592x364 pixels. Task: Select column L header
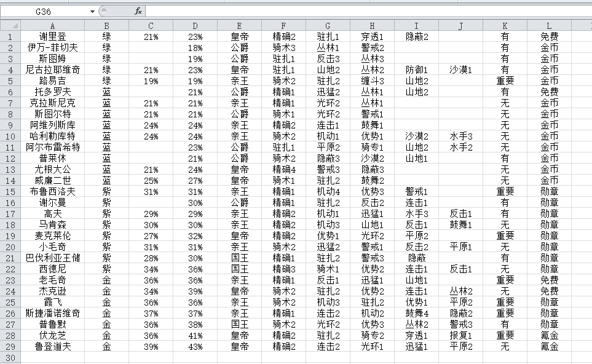[549, 25]
